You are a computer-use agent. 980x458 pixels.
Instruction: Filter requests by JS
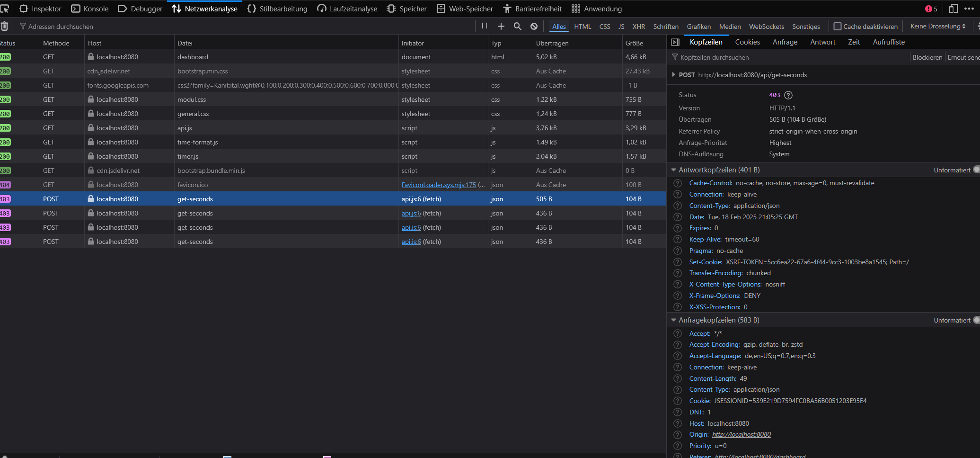click(x=621, y=27)
